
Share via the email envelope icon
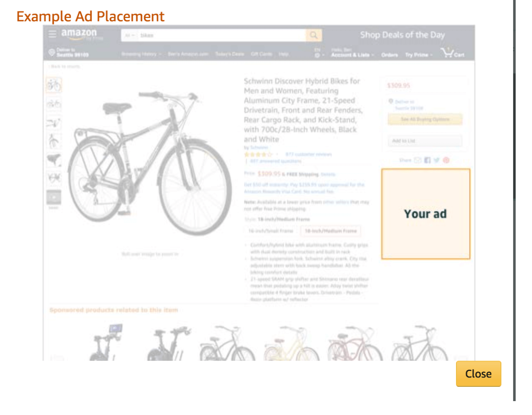[x=418, y=160]
